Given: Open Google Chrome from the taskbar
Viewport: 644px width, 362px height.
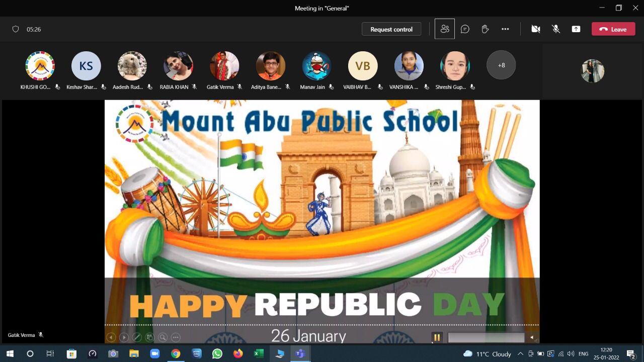Looking at the screenshot, I should pos(176,354).
